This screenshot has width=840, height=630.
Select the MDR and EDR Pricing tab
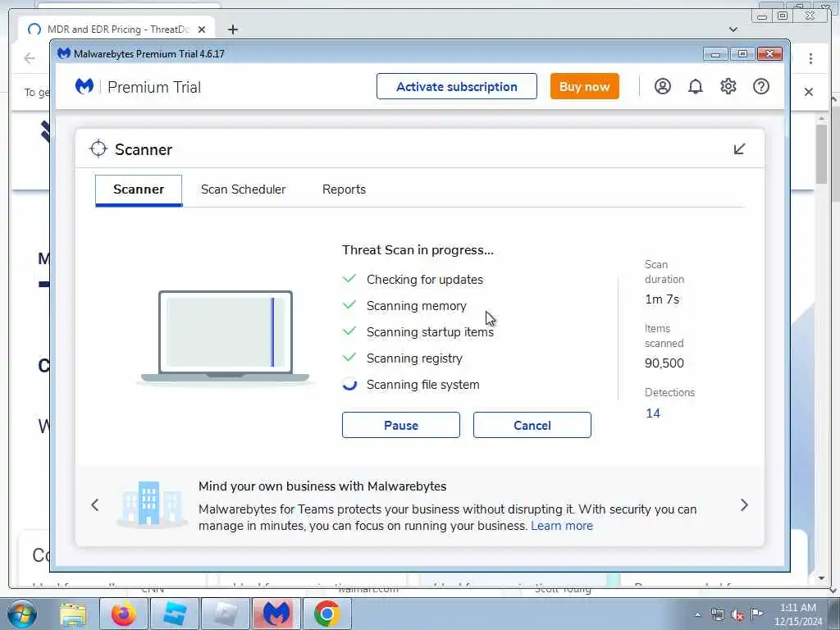click(x=116, y=30)
